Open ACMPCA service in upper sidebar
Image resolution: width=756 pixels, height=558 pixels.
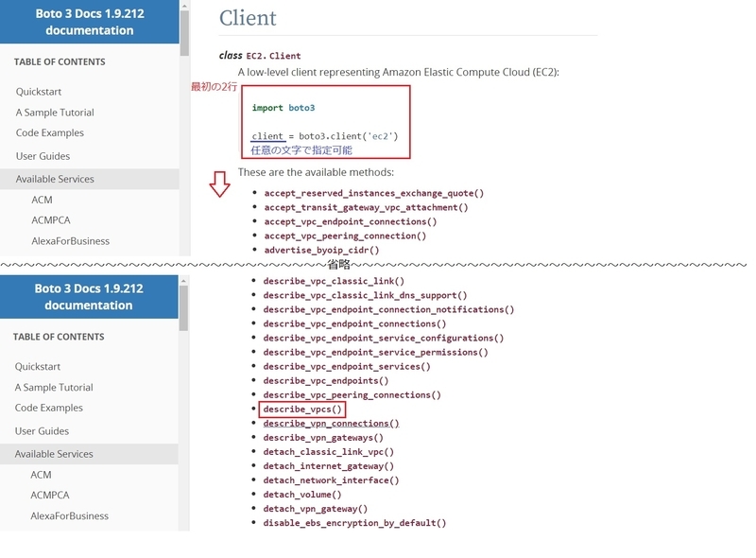click(51, 220)
